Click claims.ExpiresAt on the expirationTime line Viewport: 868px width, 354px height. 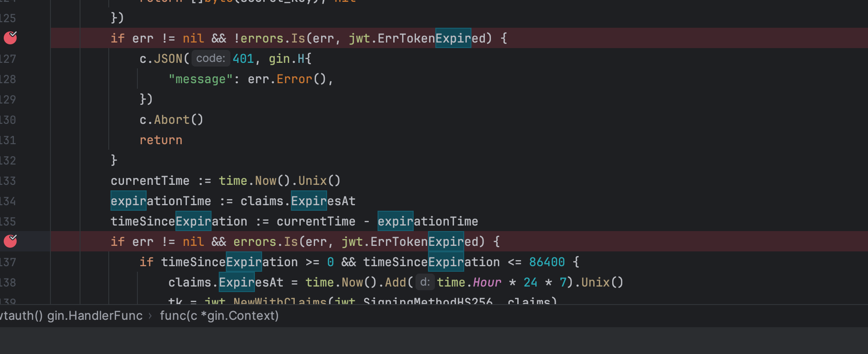click(298, 201)
